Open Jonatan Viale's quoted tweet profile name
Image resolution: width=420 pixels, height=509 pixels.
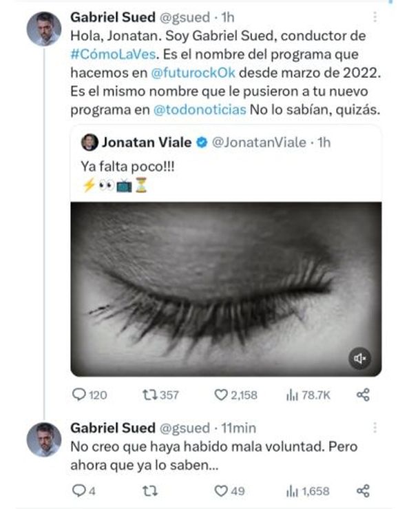point(146,143)
